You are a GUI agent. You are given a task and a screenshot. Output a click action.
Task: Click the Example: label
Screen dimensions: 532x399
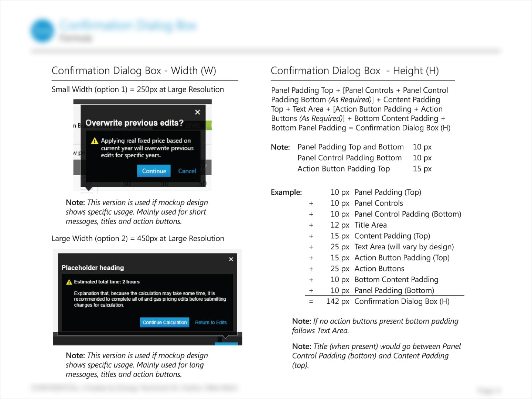tap(286, 192)
